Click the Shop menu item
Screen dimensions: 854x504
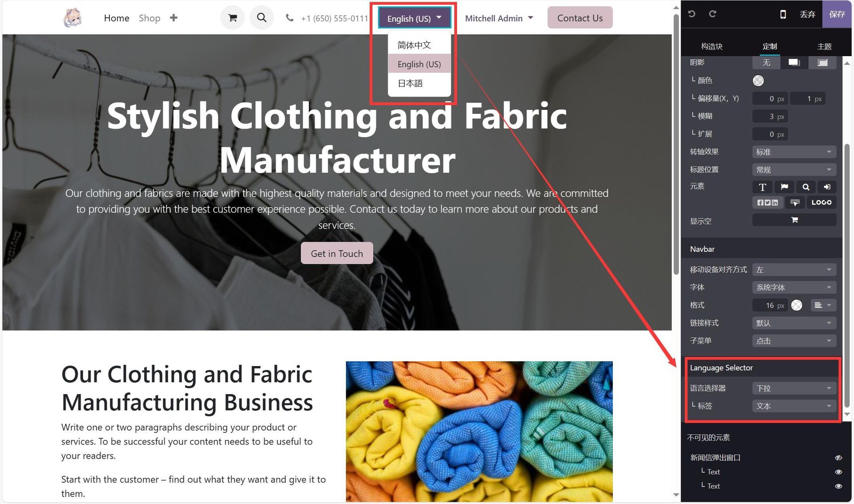point(149,18)
